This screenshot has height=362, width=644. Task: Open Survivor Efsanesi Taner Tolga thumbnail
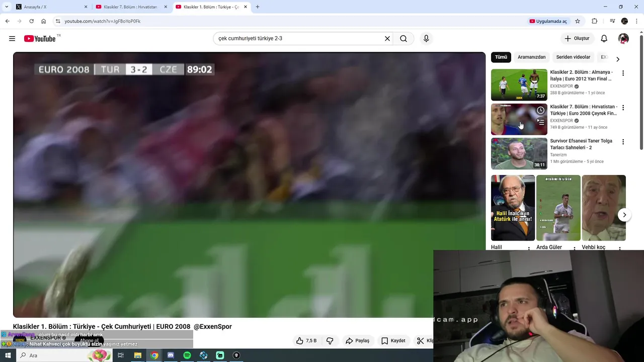coord(519,154)
